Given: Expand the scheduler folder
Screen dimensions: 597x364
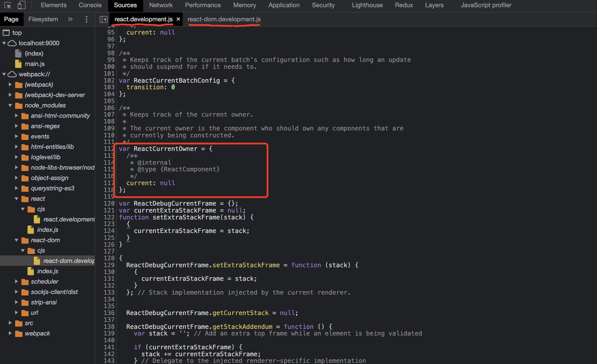Looking at the screenshot, I should [16, 281].
